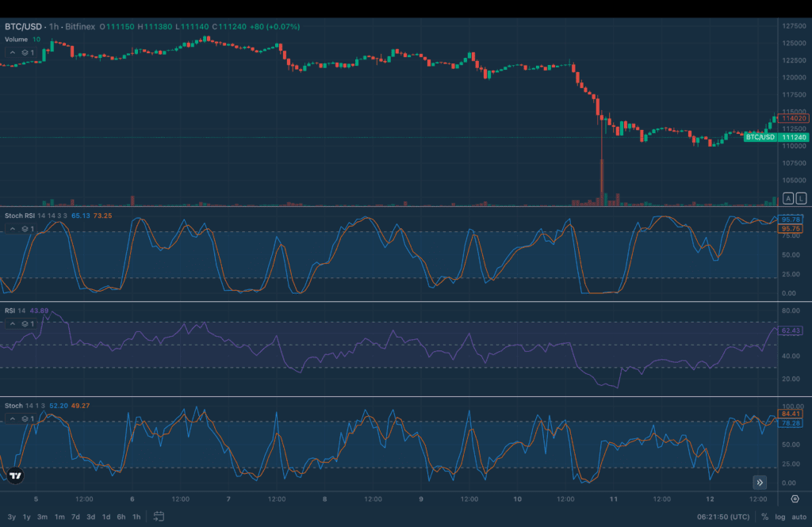Click the layers icon under Volume

click(28, 52)
